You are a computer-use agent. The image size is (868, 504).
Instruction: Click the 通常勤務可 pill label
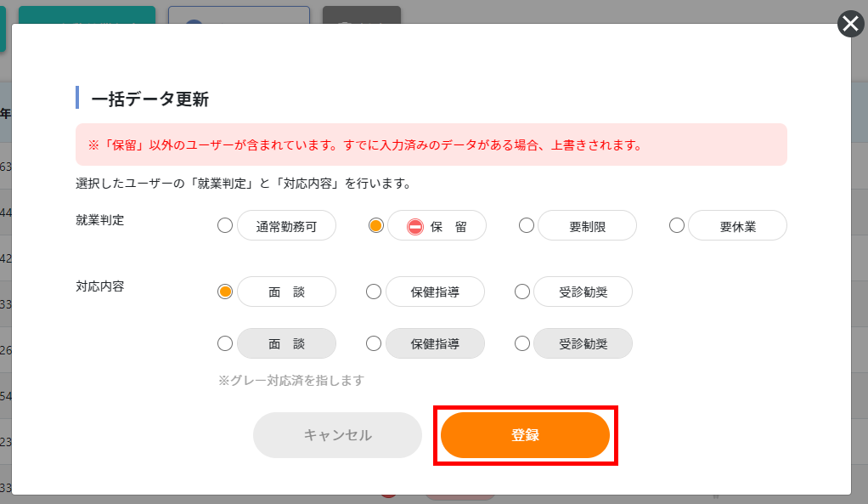(287, 225)
